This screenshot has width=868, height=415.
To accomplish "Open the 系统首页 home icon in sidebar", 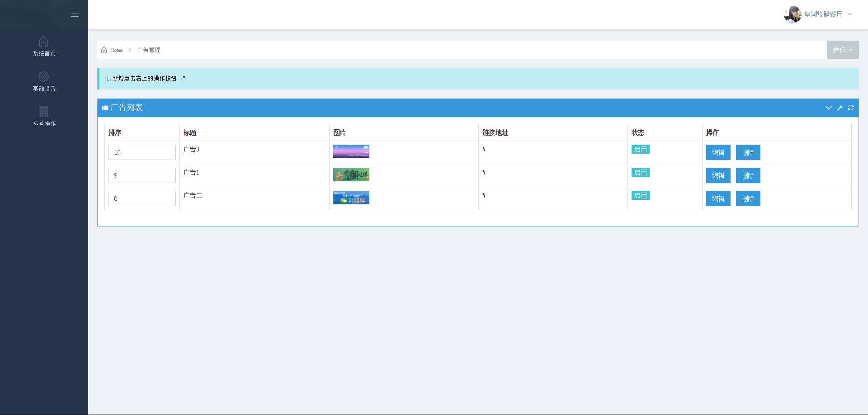I will pyautogui.click(x=43, y=41).
